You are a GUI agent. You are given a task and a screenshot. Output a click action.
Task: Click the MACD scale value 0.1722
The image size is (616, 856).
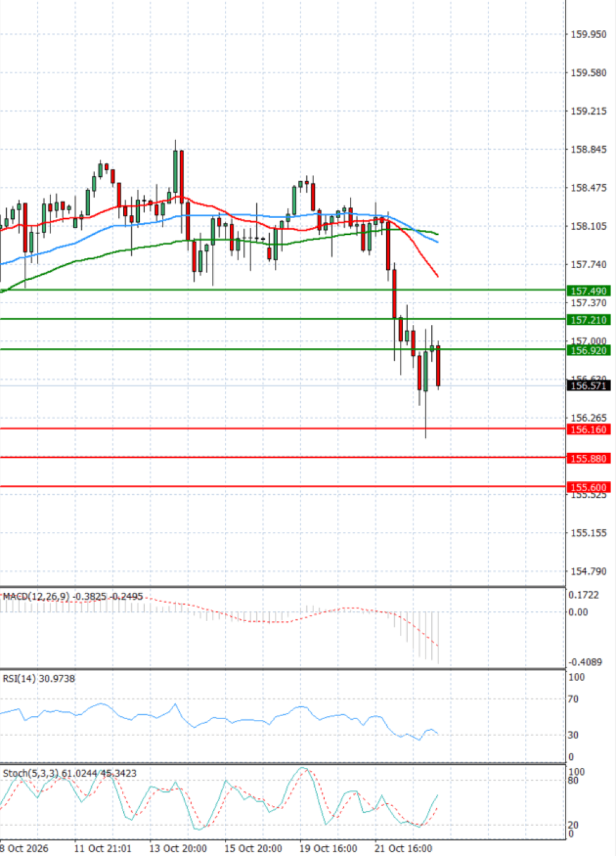coord(583,595)
